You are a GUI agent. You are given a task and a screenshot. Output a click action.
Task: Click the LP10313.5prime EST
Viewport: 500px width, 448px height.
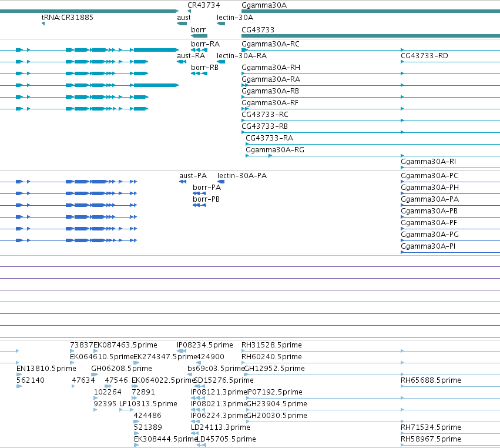tap(126, 410)
